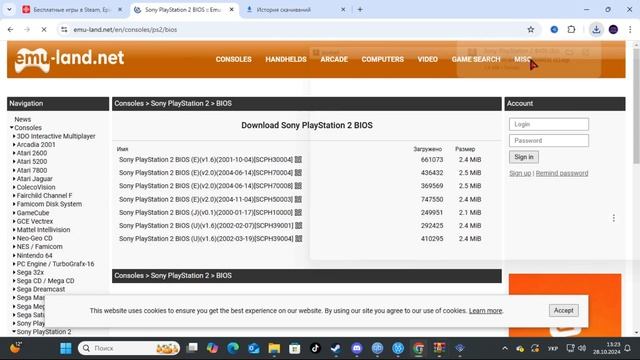Image resolution: width=640 pixels, height=360 pixels.
Task: Open NES / Famicom in navigation
Action: point(40,247)
